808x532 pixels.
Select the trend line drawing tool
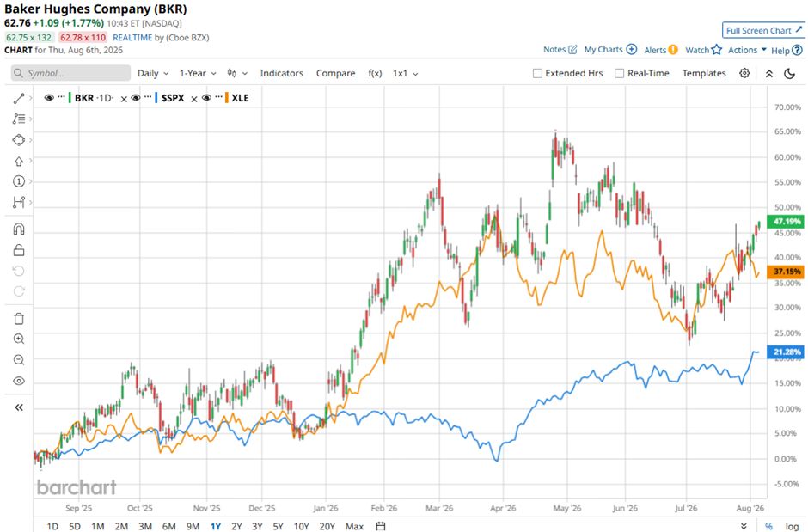19,98
